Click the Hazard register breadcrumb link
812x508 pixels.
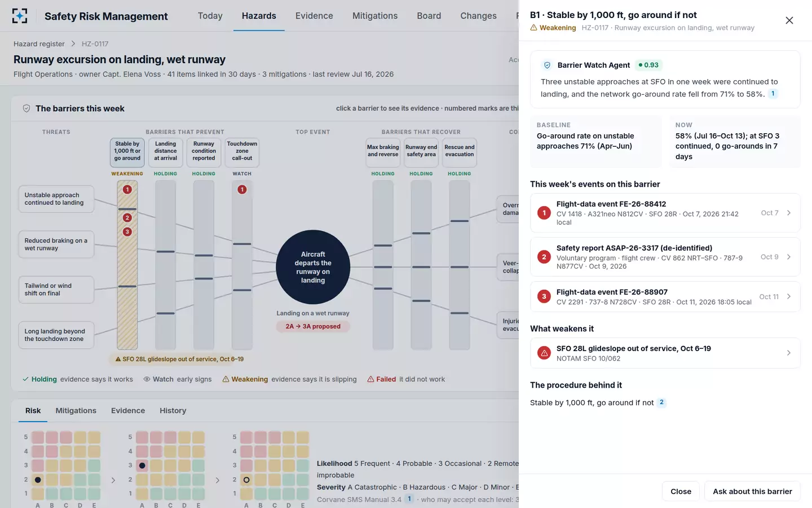39,44
